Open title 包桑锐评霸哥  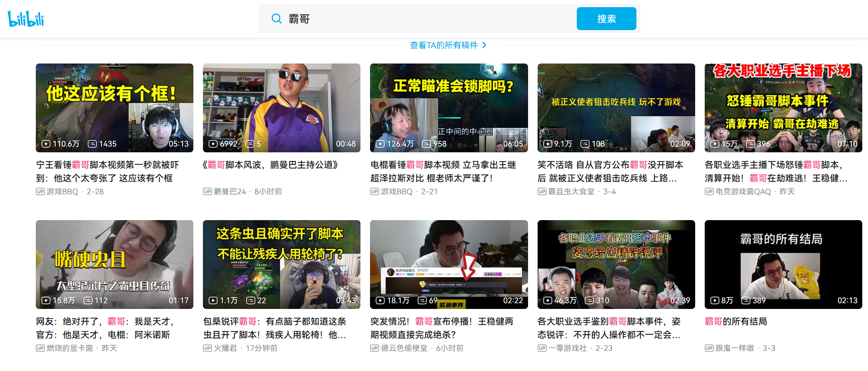click(275, 328)
